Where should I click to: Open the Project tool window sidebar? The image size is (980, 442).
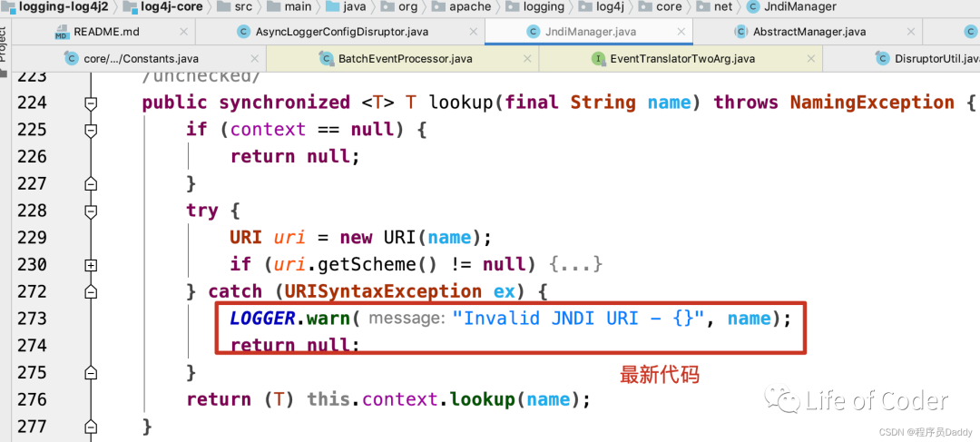click(5, 47)
